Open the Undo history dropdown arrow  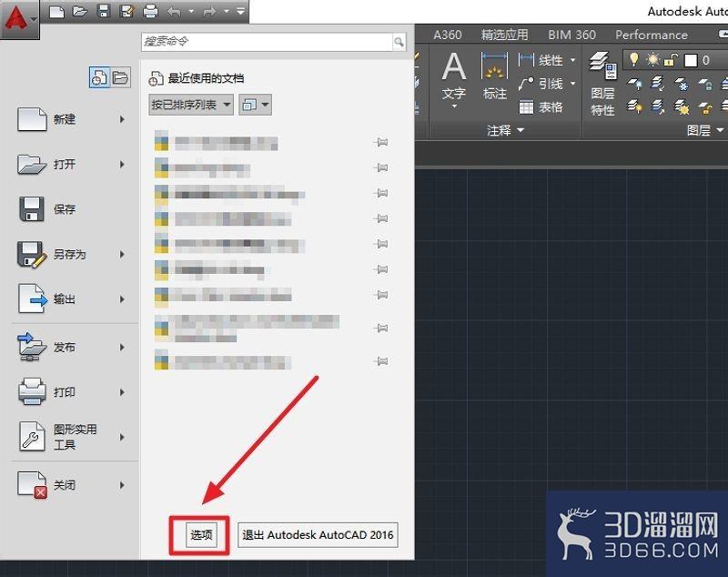[x=191, y=11]
